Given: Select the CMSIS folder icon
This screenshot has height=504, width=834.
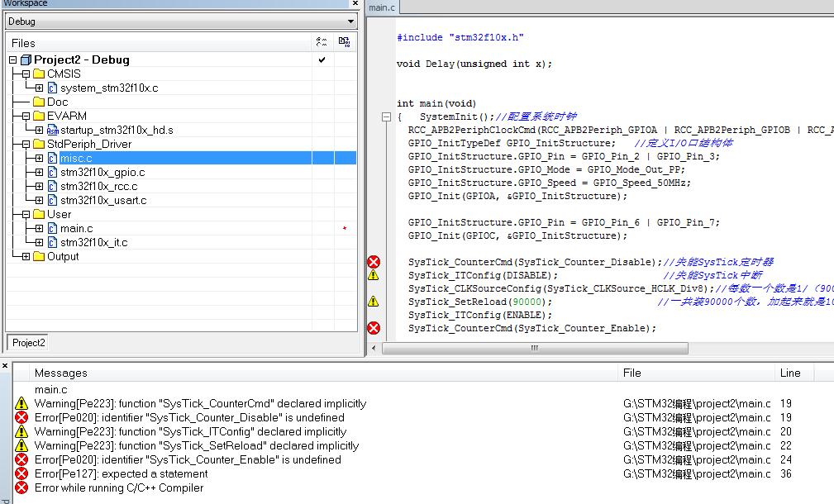Looking at the screenshot, I should pyautogui.click(x=39, y=74).
